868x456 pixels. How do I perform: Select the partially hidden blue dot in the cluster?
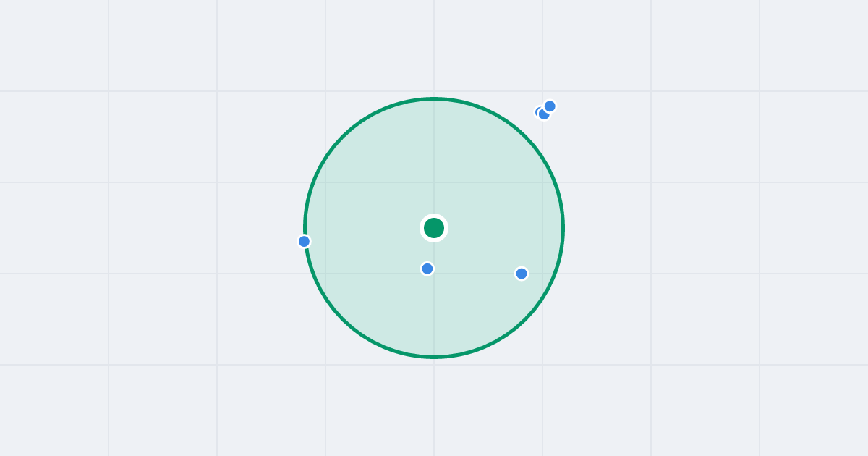(537, 112)
